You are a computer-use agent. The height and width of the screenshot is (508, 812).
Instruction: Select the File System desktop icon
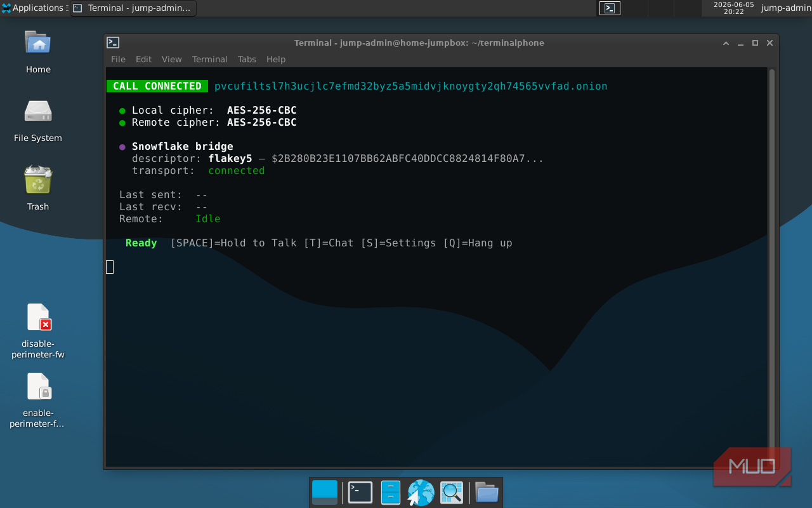pyautogui.click(x=38, y=121)
